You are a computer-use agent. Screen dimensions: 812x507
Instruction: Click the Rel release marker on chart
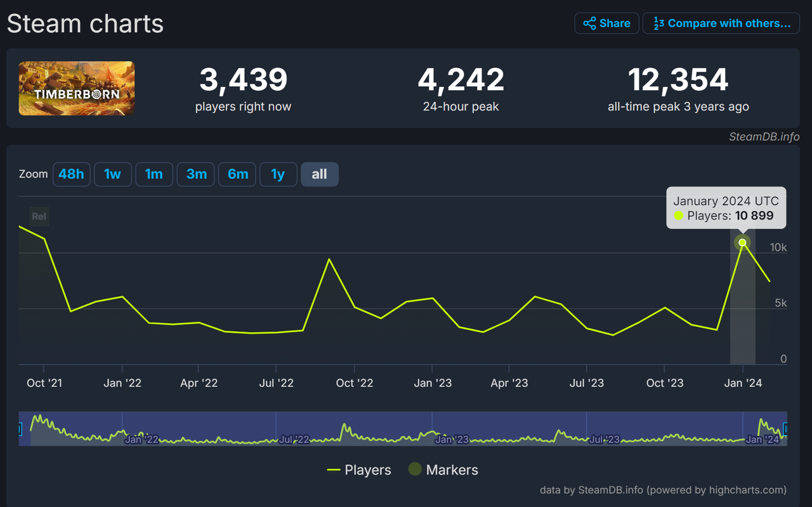39,216
